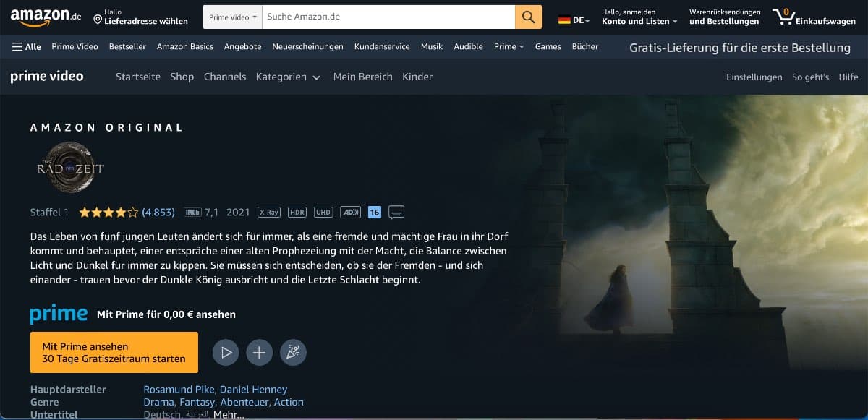Open the Prime Video search category dropdown
The width and height of the screenshot is (868, 420).
coord(232,17)
